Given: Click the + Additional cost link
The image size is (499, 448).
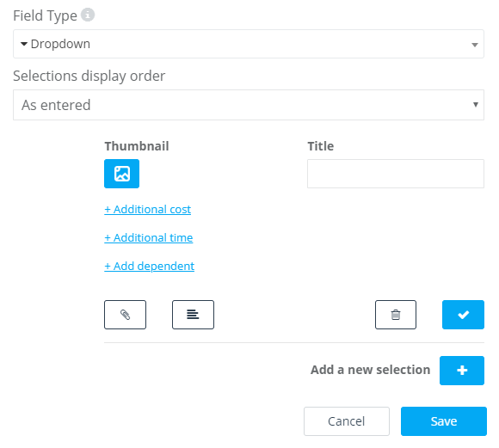Looking at the screenshot, I should coord(148,209).
